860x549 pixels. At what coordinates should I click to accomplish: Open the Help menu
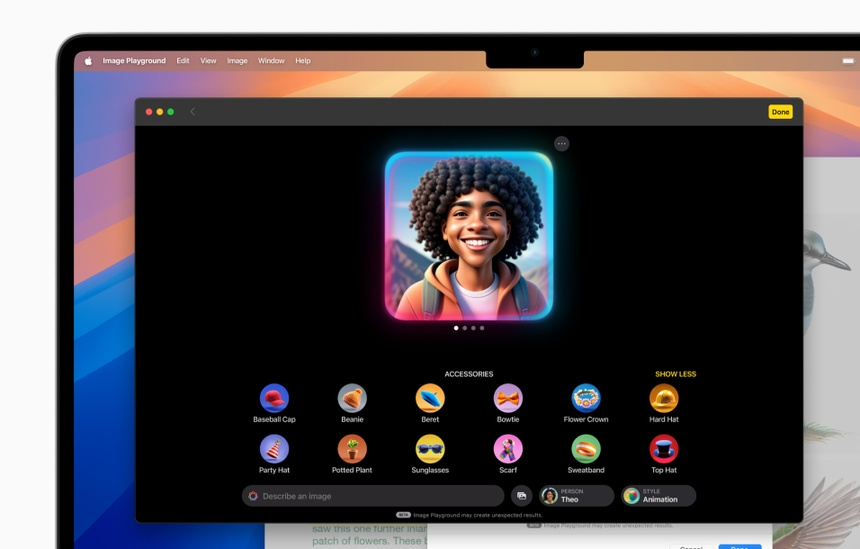point(303,61)
